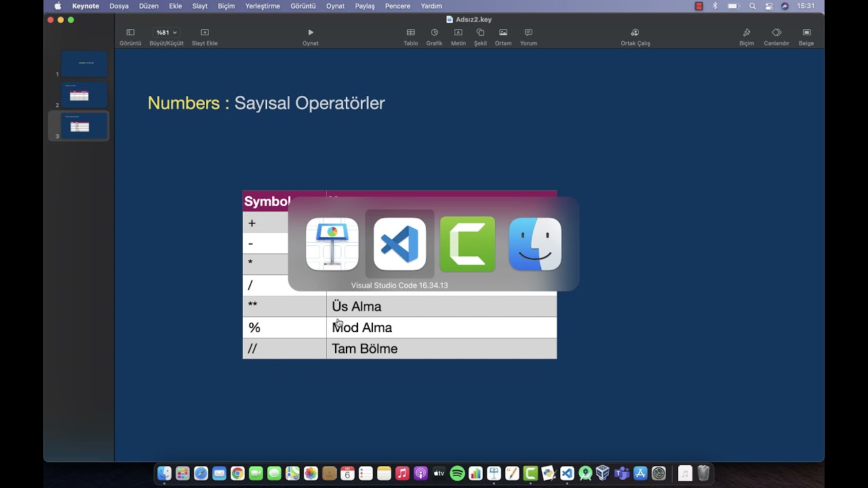
Task: Open the Slayt menu in the menu bar
Action: 200,6
